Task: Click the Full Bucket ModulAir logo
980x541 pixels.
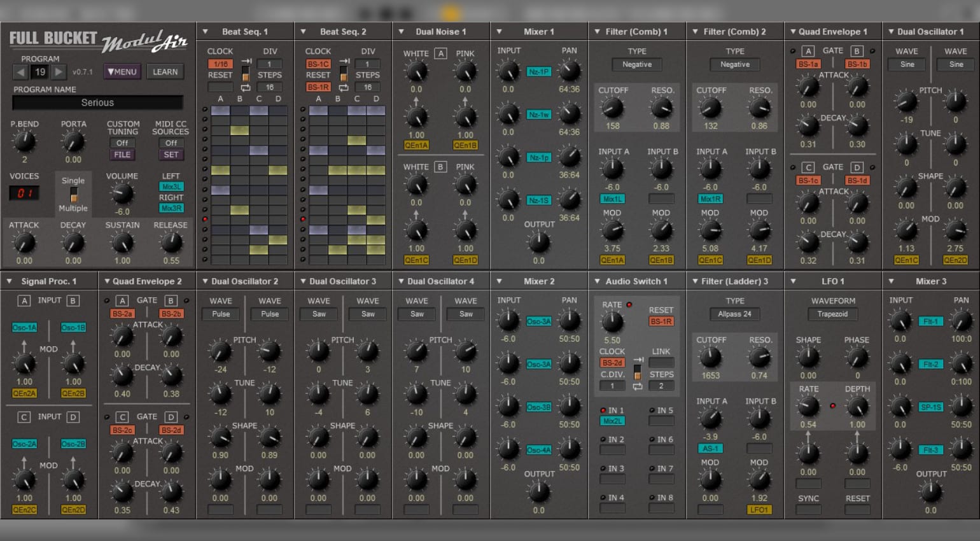Action: click(98, 40)
